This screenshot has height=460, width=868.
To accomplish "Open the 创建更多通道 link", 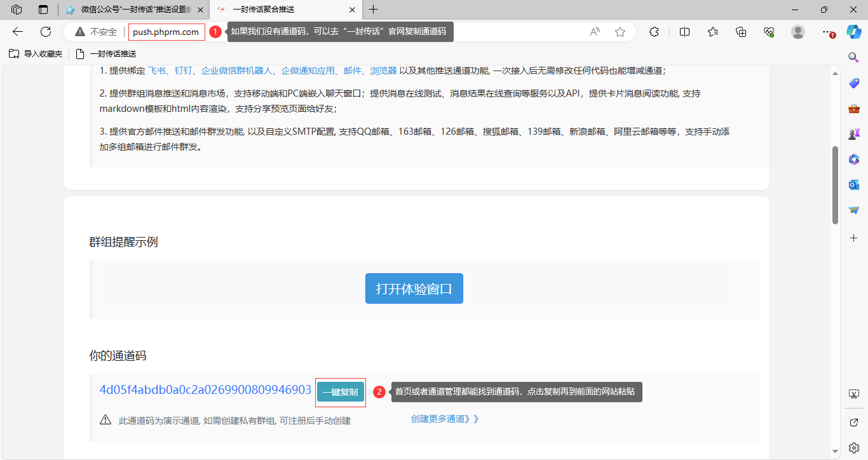I will click(445, 419).
